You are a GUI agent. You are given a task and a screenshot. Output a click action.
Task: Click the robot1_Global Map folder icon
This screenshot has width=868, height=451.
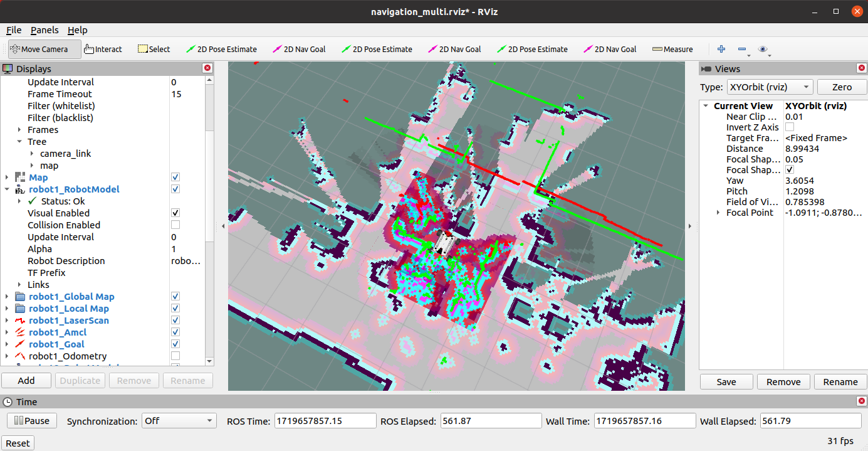[x=21, y=297]
